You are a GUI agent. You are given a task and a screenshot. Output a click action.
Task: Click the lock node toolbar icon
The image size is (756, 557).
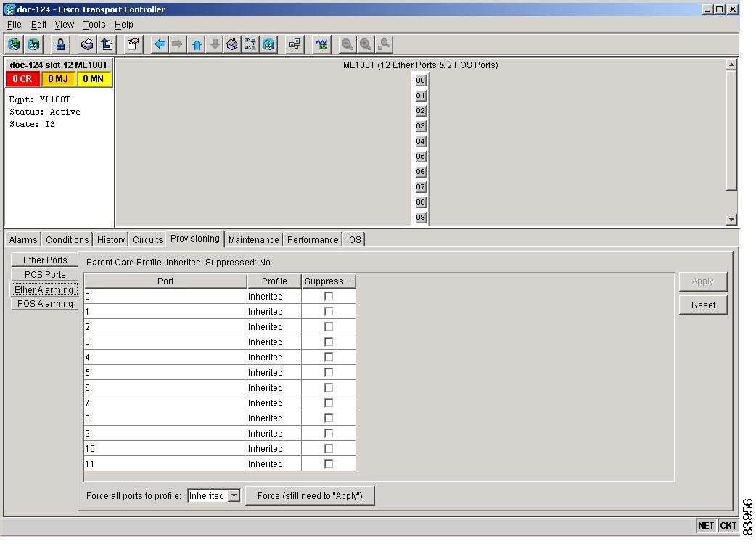tap(60, 44)
